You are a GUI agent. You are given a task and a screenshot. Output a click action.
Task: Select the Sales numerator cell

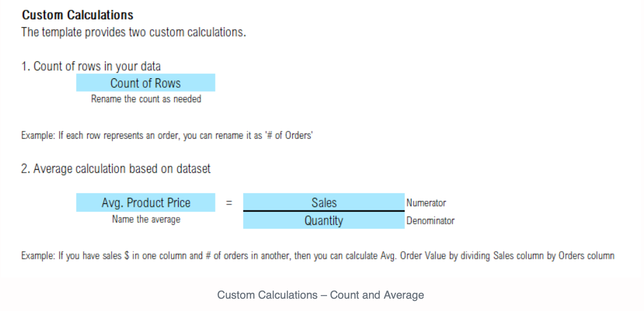[324, 202]
